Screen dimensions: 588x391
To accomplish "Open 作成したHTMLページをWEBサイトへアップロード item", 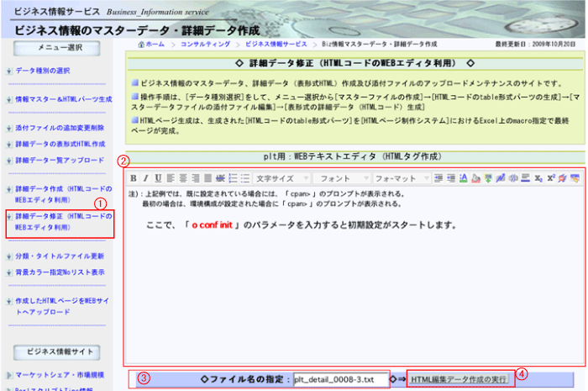I will 62,306.
